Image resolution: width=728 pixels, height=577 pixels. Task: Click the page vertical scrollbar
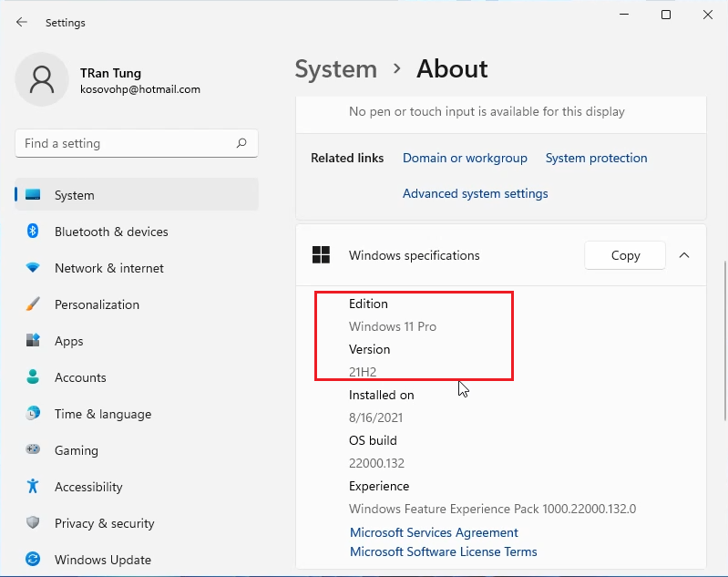pos(724,341)
